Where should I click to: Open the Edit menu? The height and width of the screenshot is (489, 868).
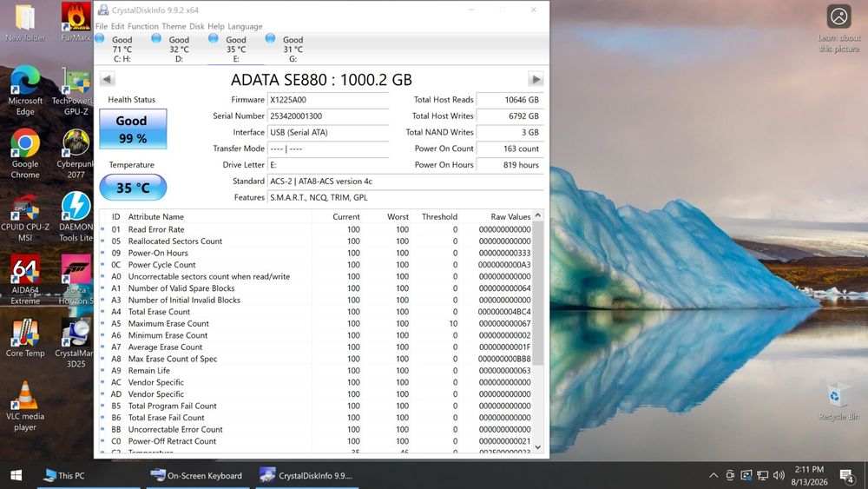[x=117, y=26]
